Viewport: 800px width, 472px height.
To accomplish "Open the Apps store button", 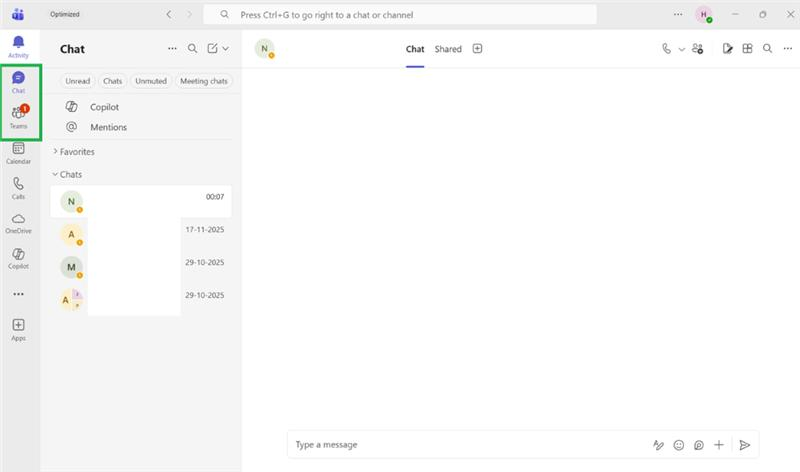I will pyautogui.click(x=18, y=330).
